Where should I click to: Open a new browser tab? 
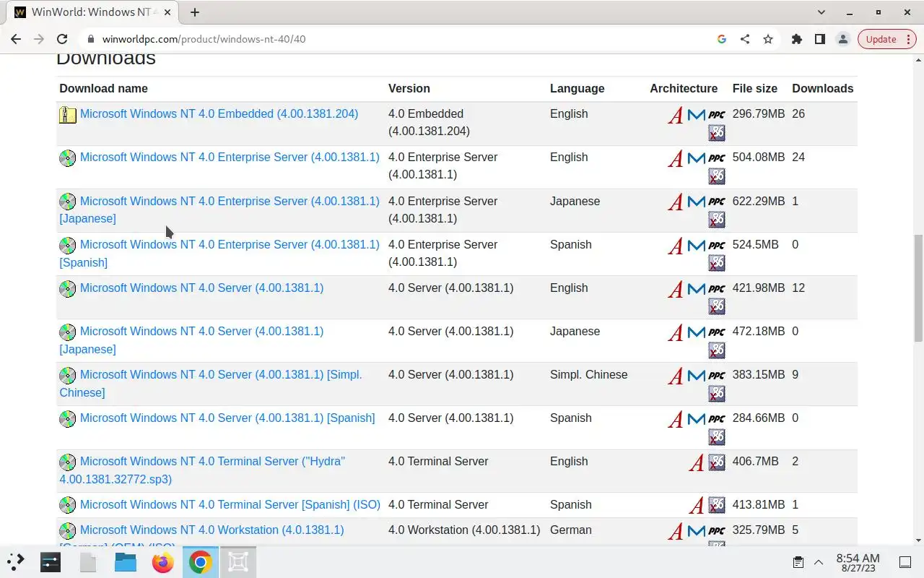point(195,12)
